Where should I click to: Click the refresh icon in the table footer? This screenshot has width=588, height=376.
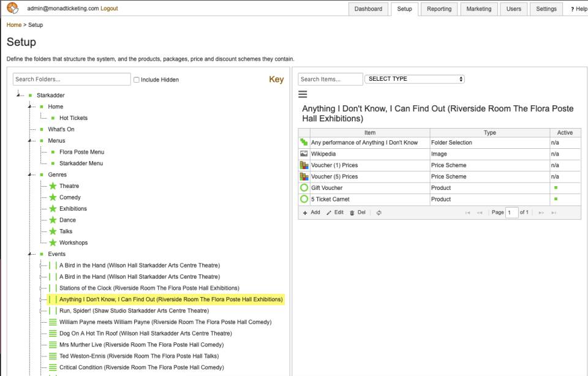coord(379,212)
